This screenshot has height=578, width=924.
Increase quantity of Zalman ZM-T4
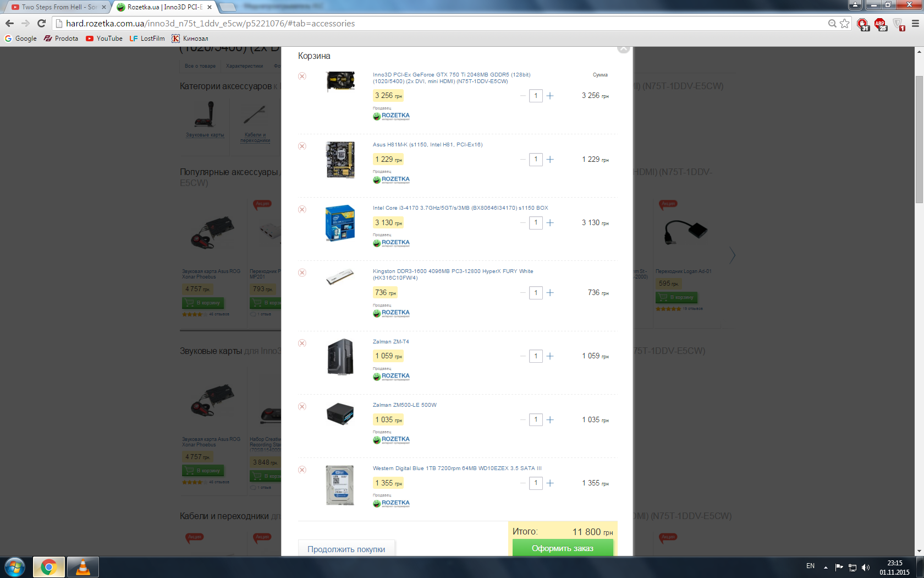pyautogui.click(x=550, y=356)
